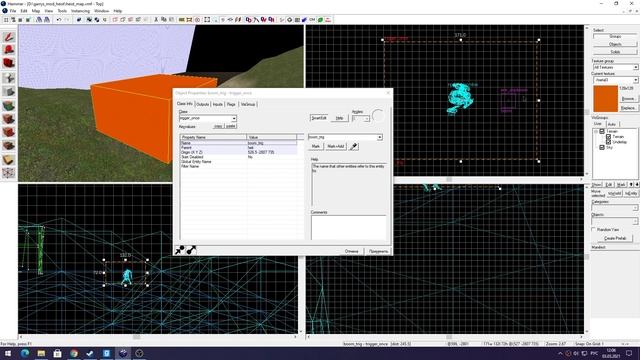Click the Paste toolbar icon
Viewport: 640px width, 360px height.
click(x=171, y=20)
